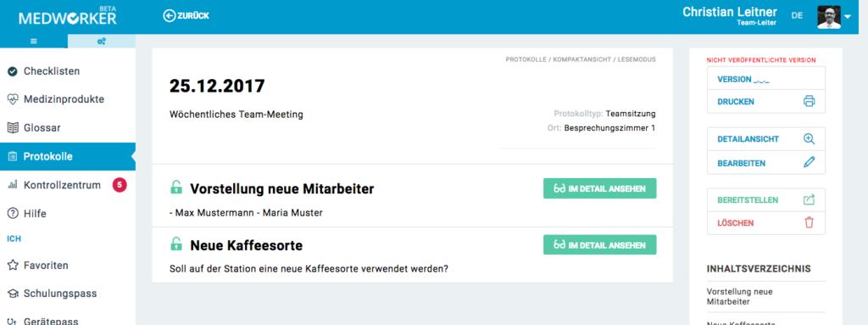Expand the user menu dropdown arrow
The image size is (868, 325).
tap(848, 17)
